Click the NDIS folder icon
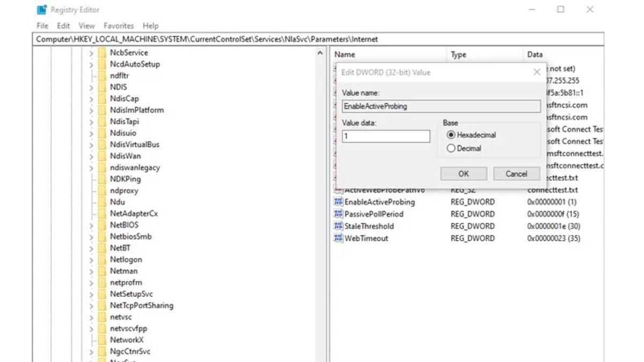The width and height of the screenshot is (644, 362). coord(104,87)
